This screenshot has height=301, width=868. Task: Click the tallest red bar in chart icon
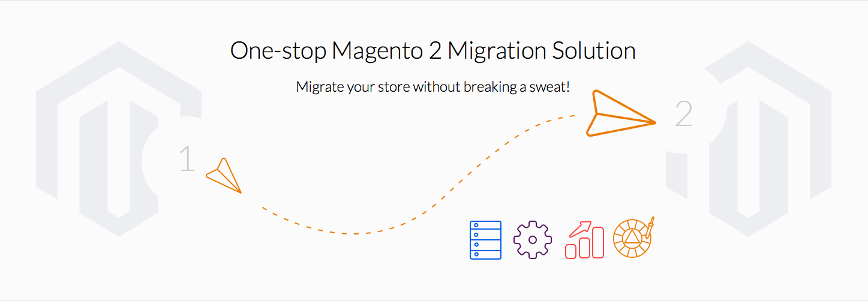[598, 242]
